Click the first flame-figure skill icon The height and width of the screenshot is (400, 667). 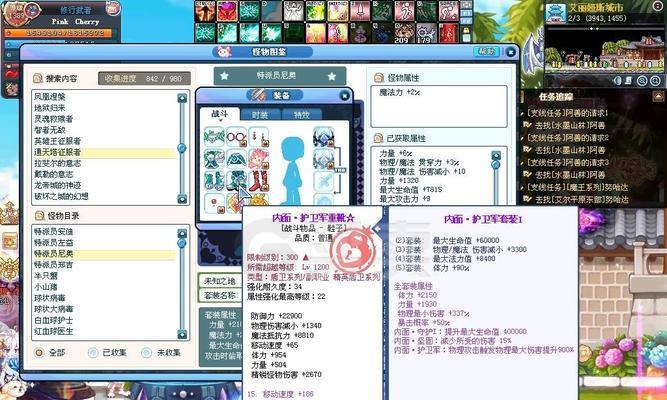[x=205, y=11]
